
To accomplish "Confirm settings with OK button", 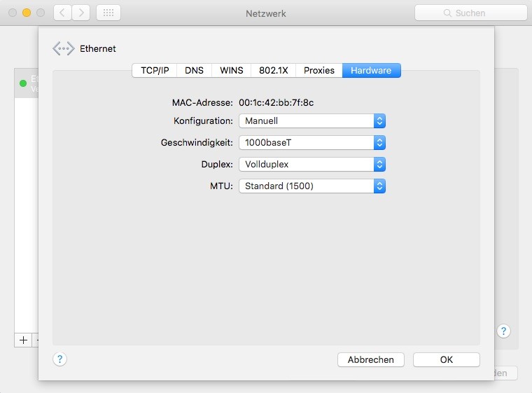I will (x=447, y=359).
